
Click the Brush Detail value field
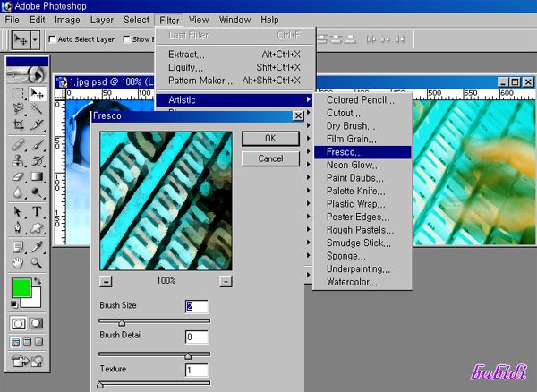(197, 337)
